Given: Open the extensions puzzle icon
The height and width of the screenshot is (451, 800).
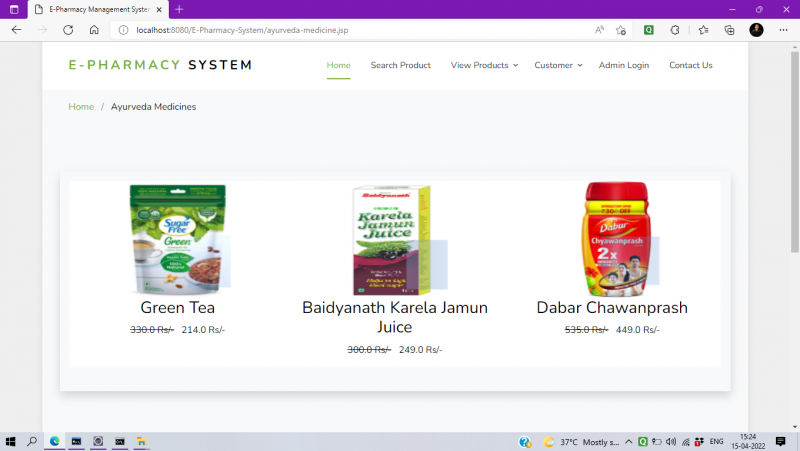Looking at the screenshot, I should click(x=674, y=30).
